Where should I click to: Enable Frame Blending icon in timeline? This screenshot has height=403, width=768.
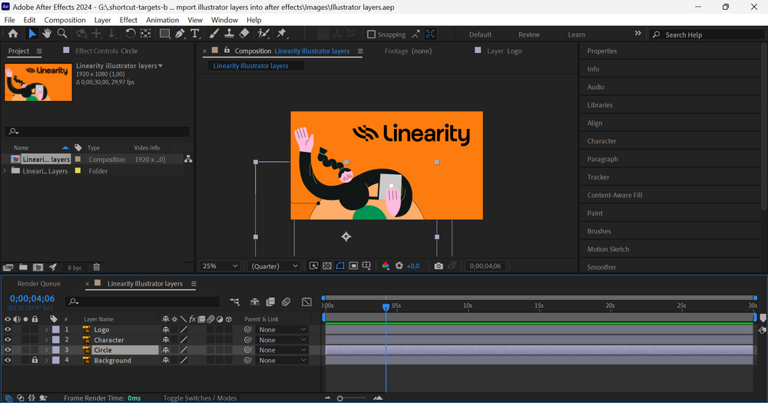[x=270, y=302]
